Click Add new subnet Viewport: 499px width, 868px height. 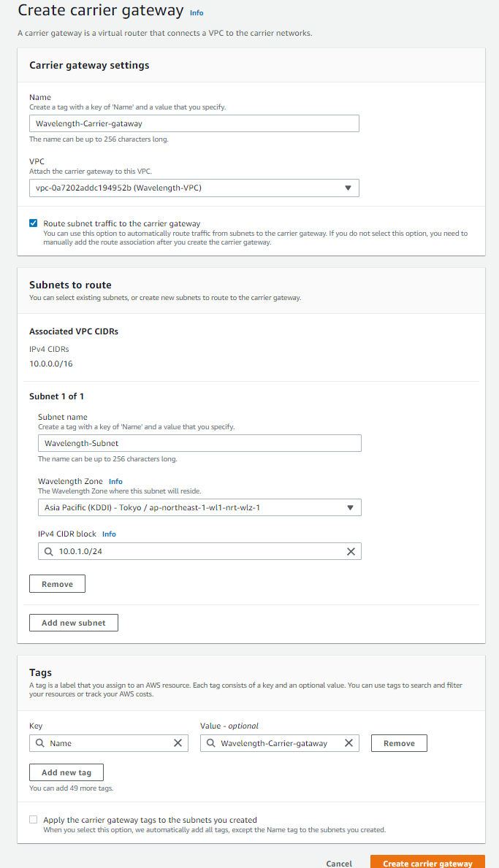pos(73,623)
